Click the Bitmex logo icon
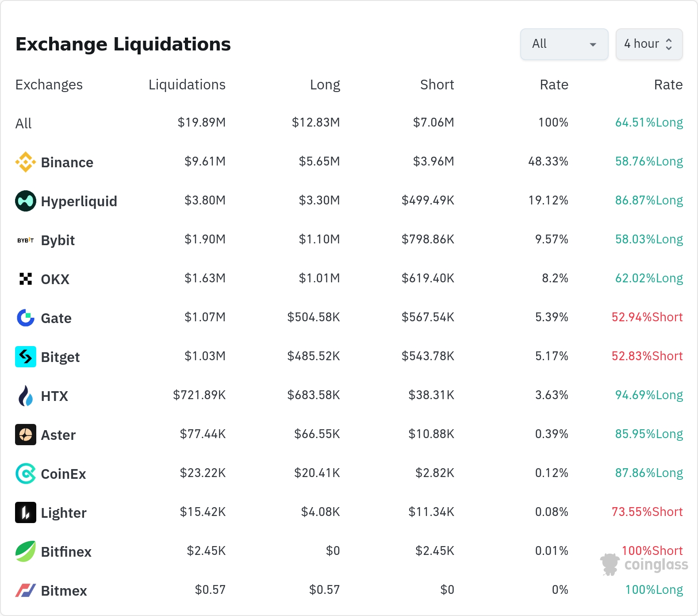Viewport: 698px width, 616px height. (26, 590)
